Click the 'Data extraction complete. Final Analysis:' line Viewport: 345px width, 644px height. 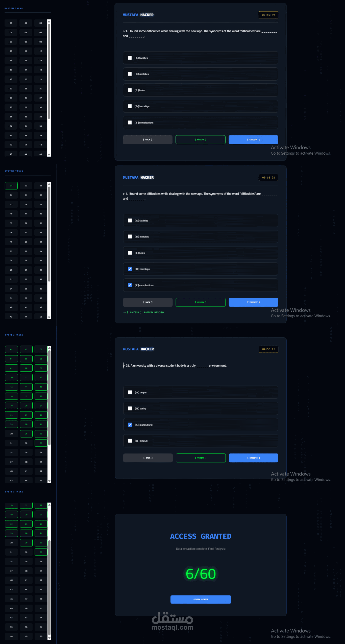click(201, 549)
